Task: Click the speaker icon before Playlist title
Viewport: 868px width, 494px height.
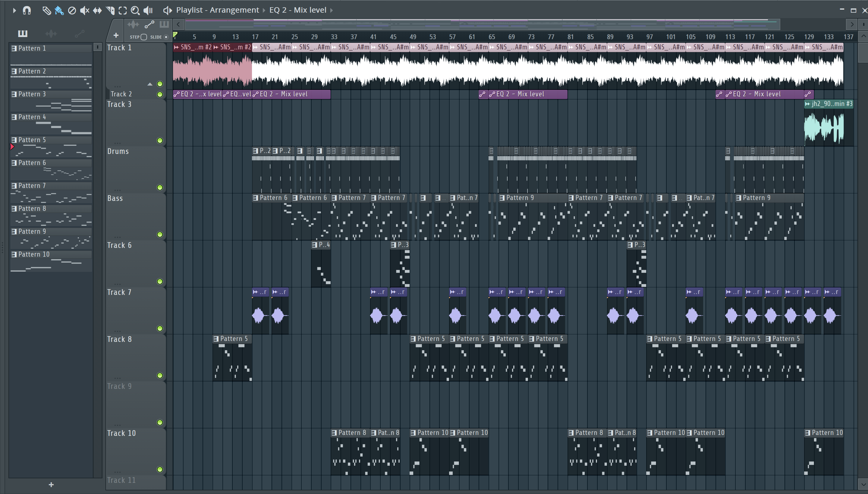Action: [x=167, y=11]
